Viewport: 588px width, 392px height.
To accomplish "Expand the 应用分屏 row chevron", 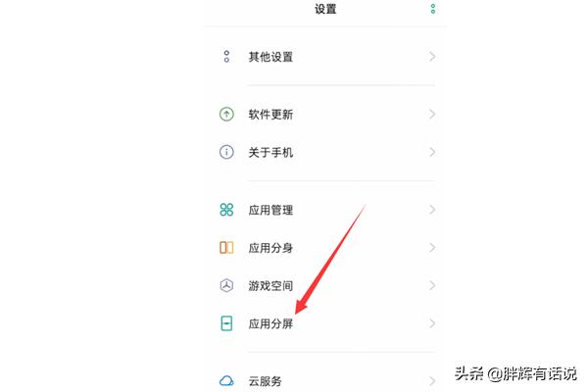I will tap(432, 323).
